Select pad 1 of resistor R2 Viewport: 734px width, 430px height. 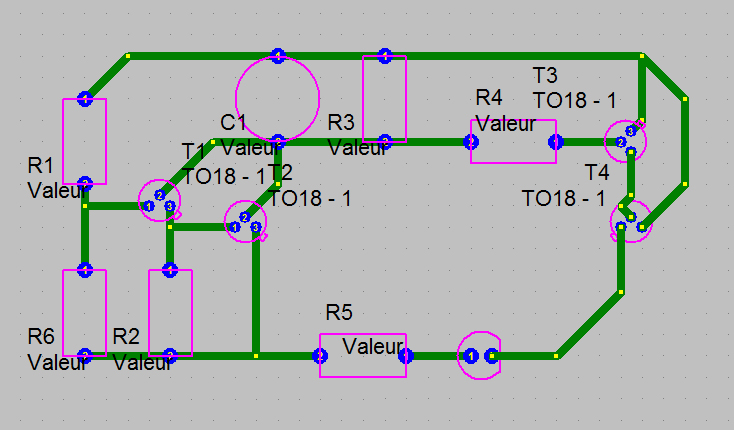click(x=170, y=270)
